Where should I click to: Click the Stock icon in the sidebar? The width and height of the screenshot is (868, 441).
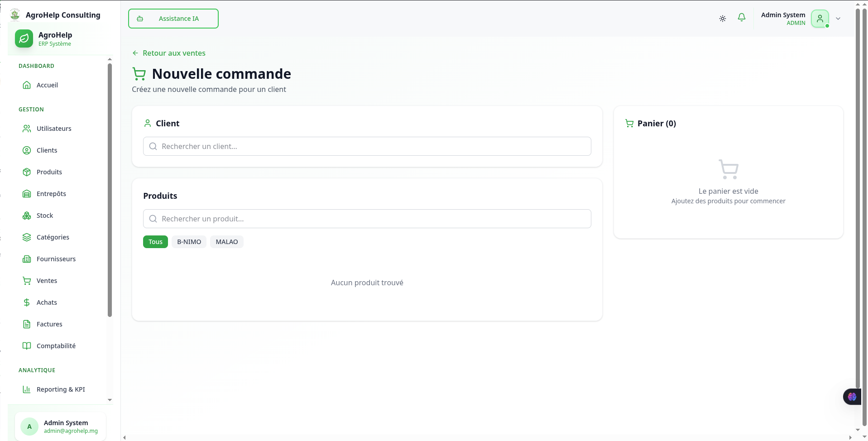27,215
